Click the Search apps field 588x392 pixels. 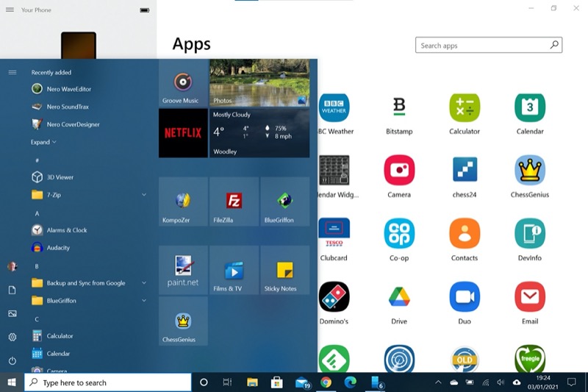489,45
